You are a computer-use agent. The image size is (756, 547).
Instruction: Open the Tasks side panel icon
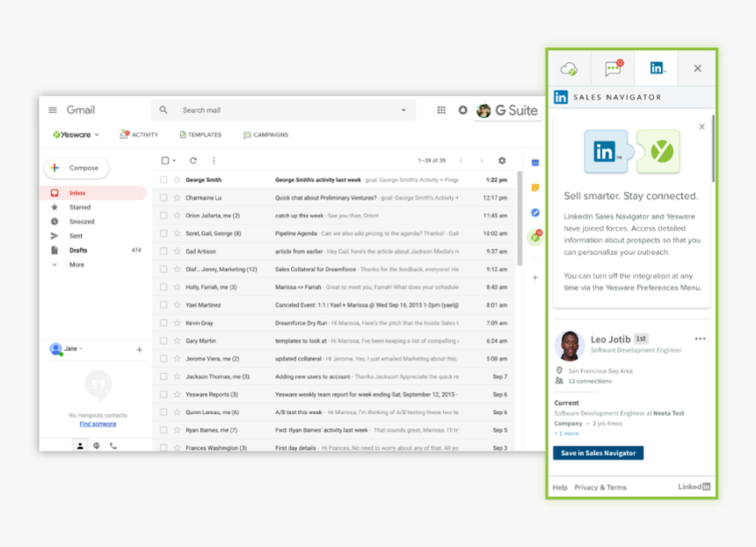535,213
